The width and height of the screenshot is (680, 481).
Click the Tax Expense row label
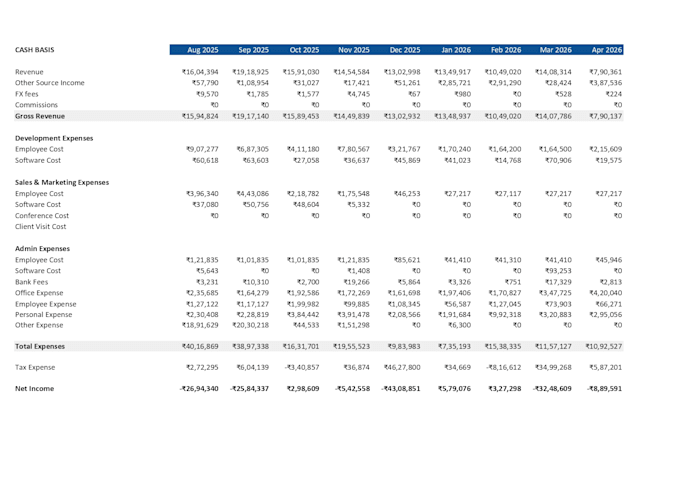(x=35, y=367)
